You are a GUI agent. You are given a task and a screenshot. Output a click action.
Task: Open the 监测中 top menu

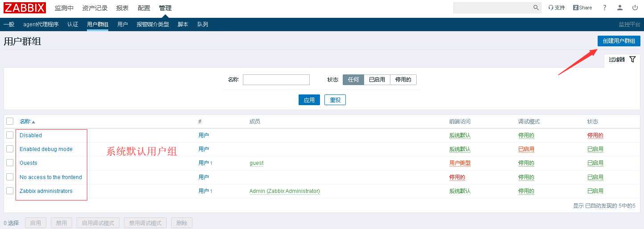point(64,8)
